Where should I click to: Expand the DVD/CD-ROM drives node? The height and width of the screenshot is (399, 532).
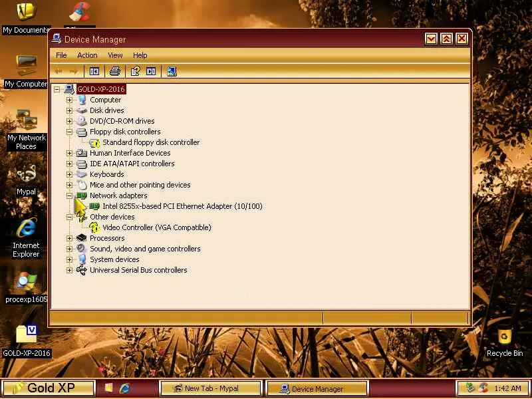coord(70,121)
